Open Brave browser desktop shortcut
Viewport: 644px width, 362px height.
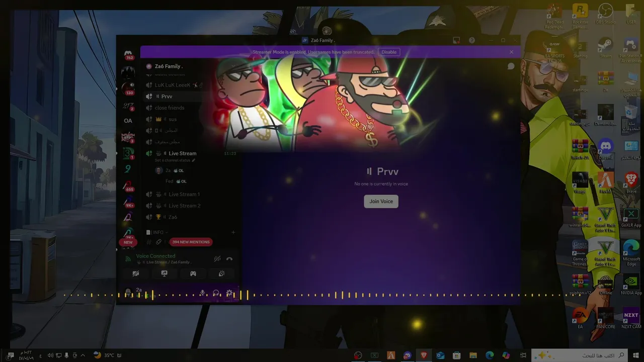(631, 183)
